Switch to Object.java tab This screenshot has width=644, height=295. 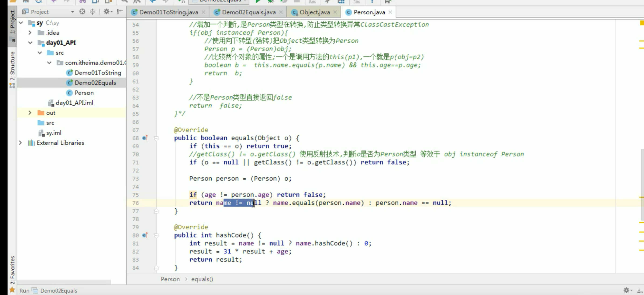(x=314, y=12)
